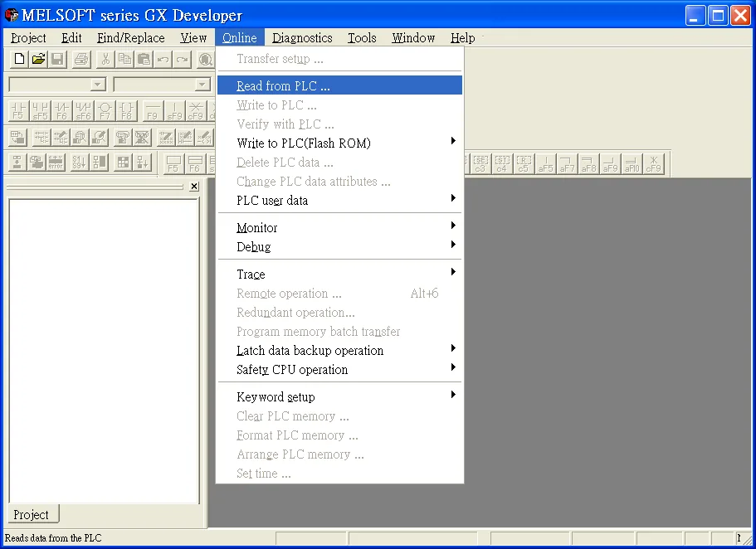The width and height of the screenshot is (756, 549).
Task: Open the Tools menu
Action: (x=362, y=37)
